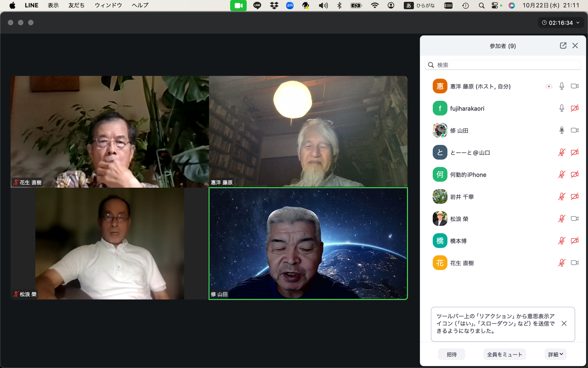Mute fujiharakaori's microphone
This screenshot has width=588, height=368.
point(561,108)
